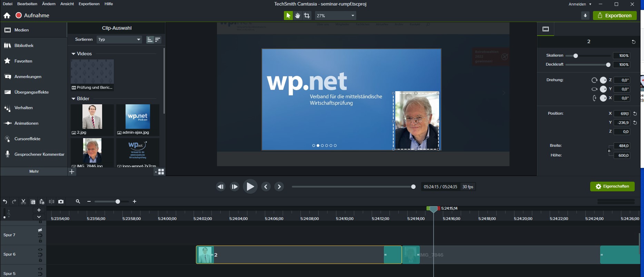Viewport: 644px width, 277px height.
Task: Select the arrow edit mode tool
Action: click(288, 16)
